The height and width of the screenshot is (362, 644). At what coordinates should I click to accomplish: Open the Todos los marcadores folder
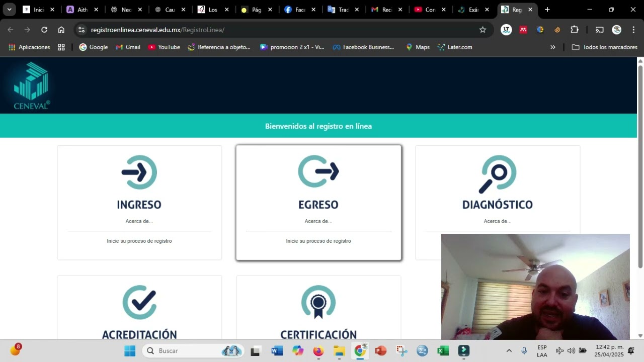pos(605,47)
